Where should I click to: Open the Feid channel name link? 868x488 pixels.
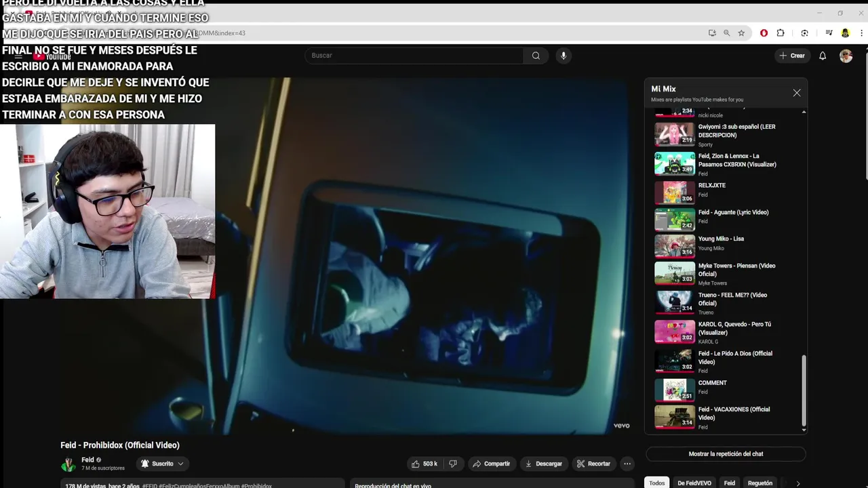coord(87,460)
